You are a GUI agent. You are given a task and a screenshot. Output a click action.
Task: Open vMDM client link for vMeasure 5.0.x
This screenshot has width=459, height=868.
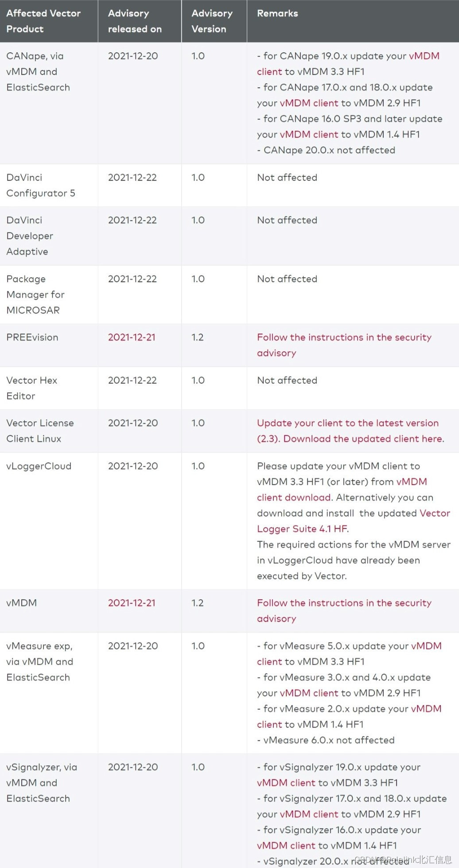426,646
